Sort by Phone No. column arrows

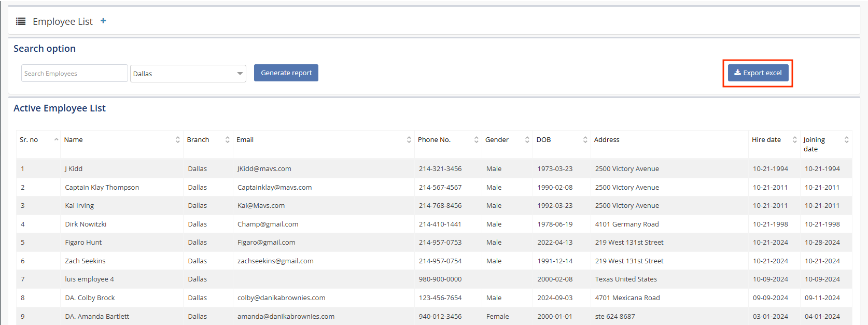(476, 139)
